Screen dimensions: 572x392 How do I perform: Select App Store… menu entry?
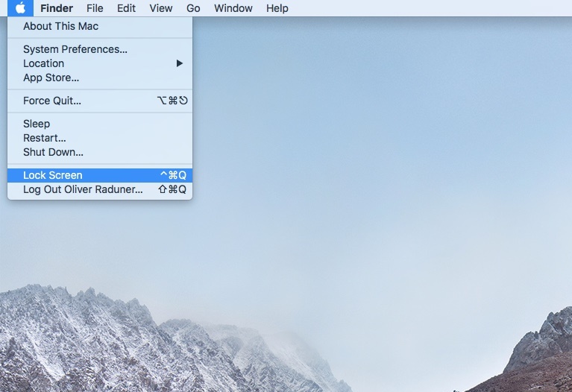(100, 78)
